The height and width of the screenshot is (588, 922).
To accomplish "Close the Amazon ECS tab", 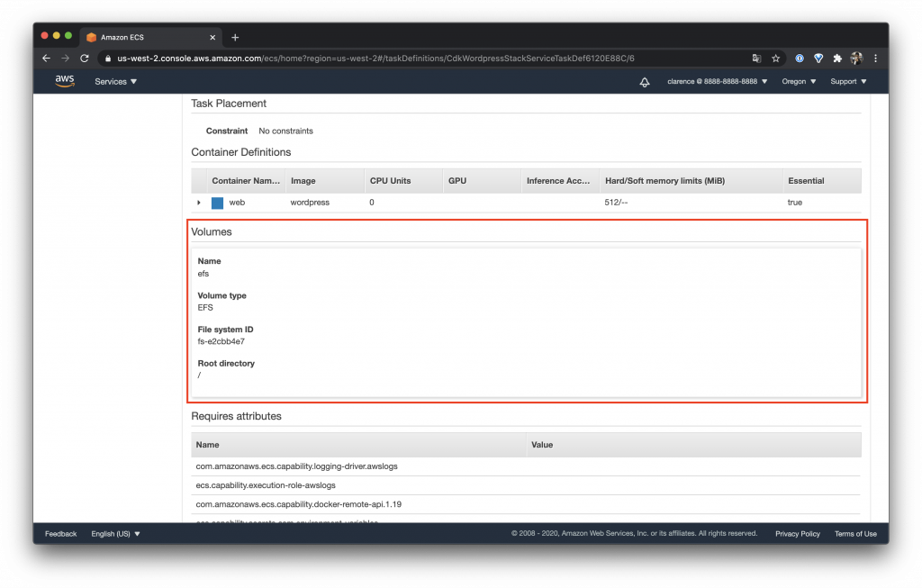I will click(x=212, y=38).
